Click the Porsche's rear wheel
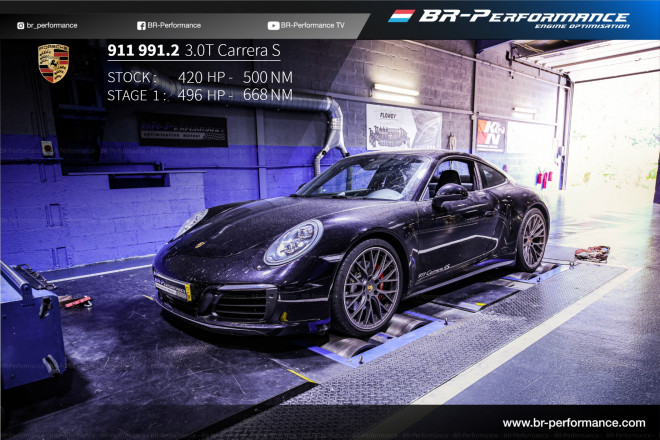Screen dimensions: 660x440 click(533, 240)
